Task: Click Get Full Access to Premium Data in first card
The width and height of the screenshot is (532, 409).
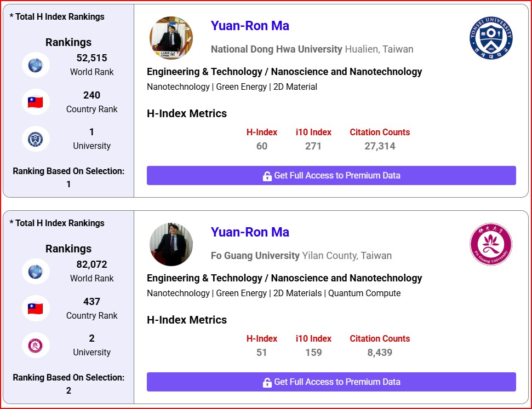Action: coord(331,175)
